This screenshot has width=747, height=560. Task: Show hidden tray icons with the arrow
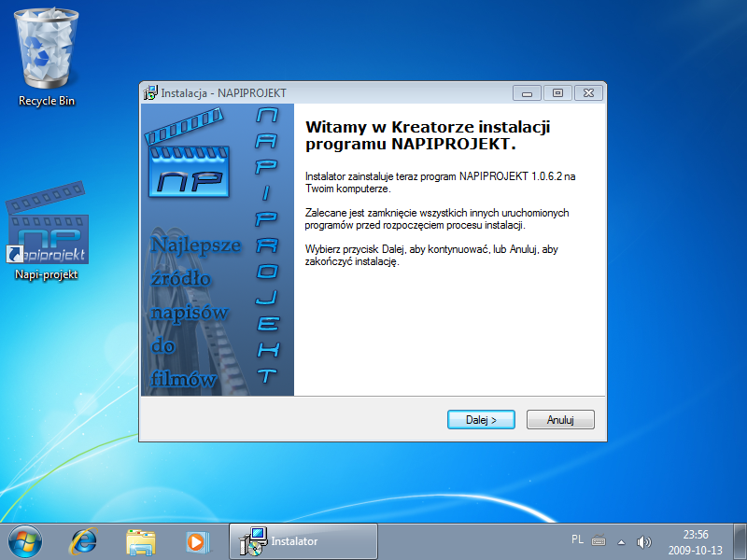coord(621,542)
